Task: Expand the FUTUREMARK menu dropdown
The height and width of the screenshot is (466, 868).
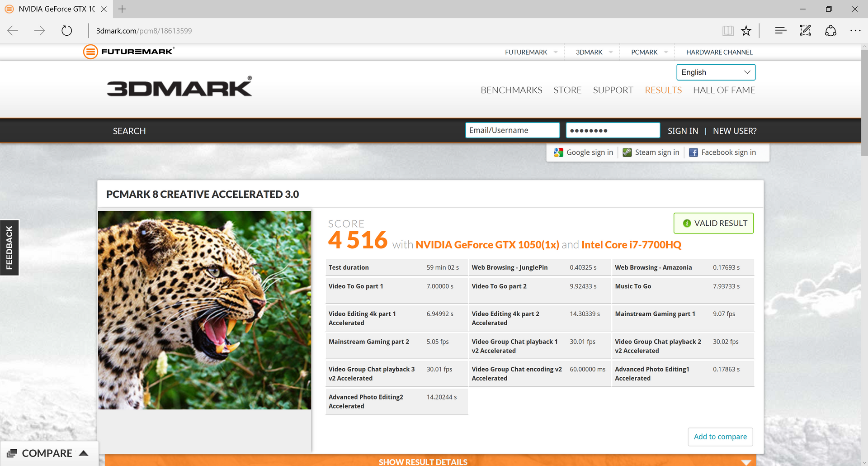Action: [556, 52]
